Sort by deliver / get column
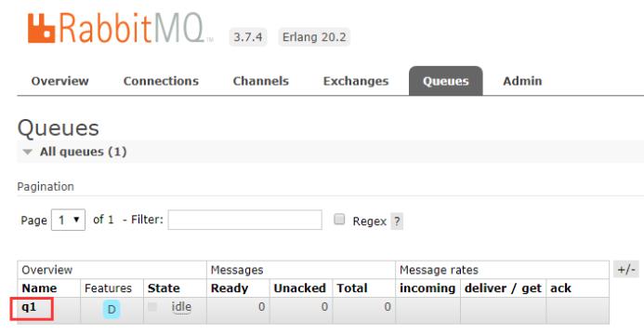Screen dimensions: 644x335 coord(503,288)
